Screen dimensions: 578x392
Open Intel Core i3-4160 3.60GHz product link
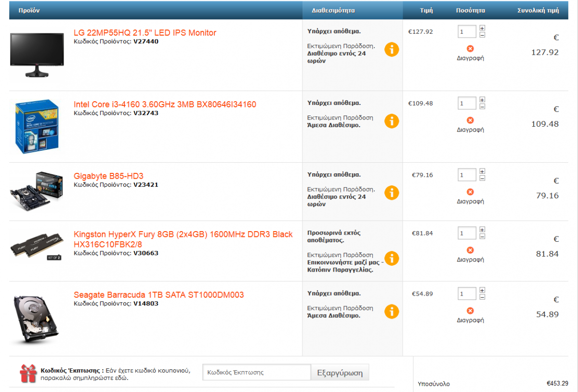click(x=165, y=105)
